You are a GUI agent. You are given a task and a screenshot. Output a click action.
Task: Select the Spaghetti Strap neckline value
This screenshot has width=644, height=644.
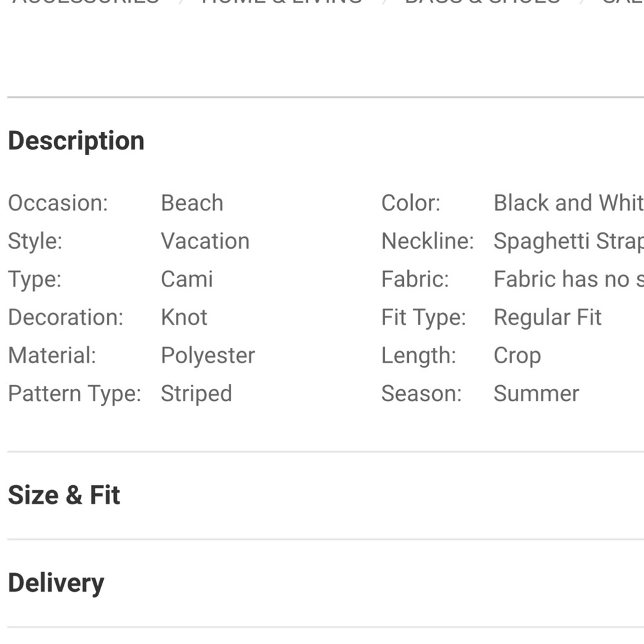tap(568, 241)
